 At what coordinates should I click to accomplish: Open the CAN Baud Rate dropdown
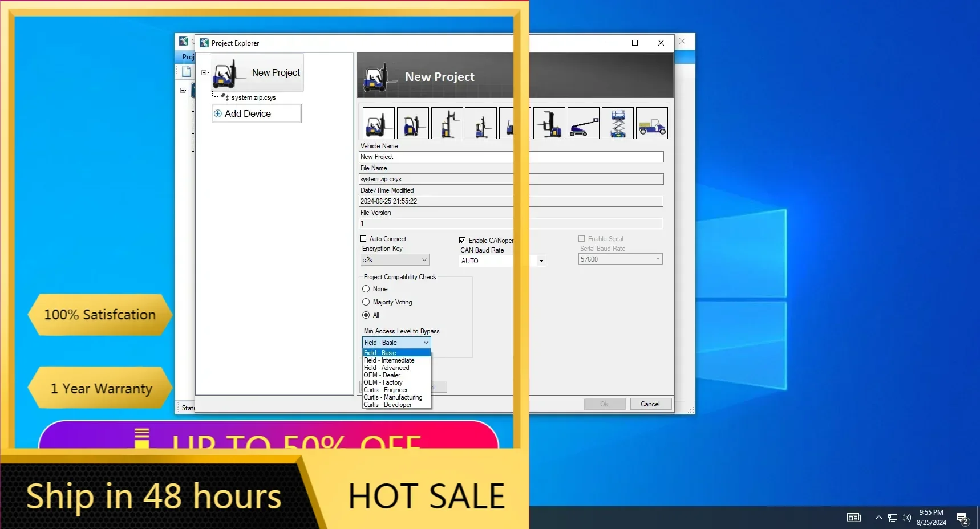pyautogui.click(x=540, y=261)
